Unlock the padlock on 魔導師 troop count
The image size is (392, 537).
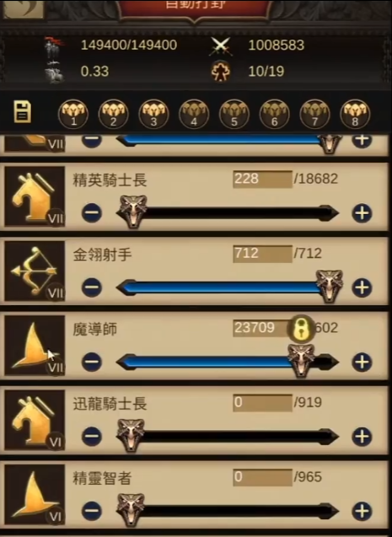300,329
